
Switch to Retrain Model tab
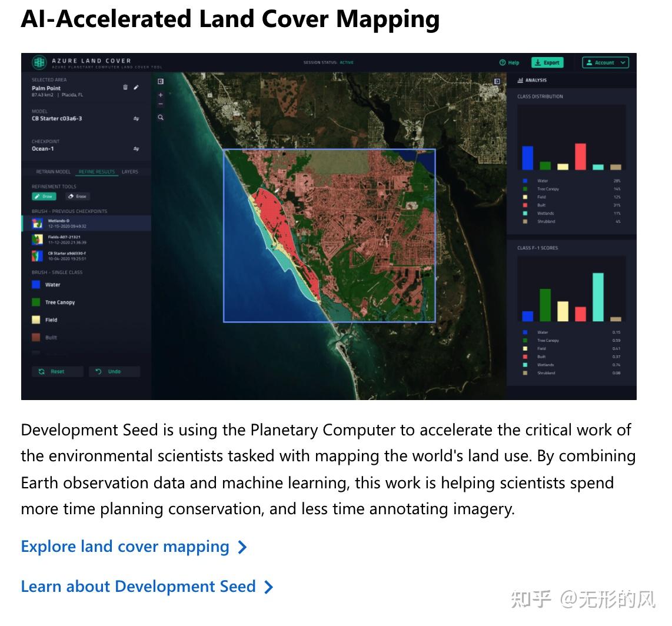click(53, 172)
